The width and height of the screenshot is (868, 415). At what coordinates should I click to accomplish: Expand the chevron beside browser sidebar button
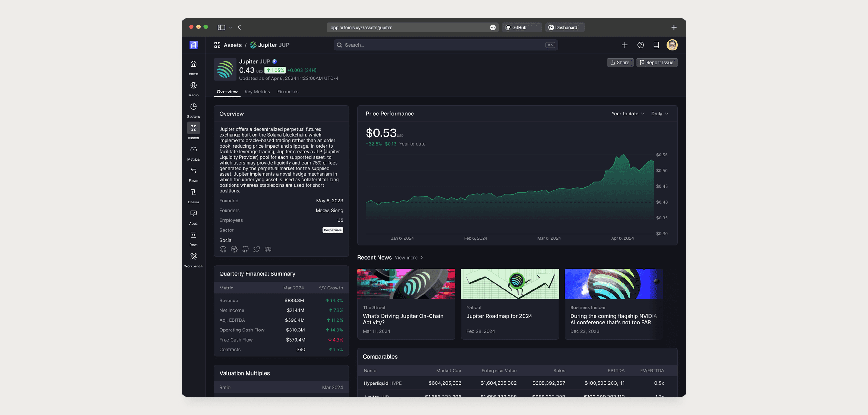click(231, 28)
